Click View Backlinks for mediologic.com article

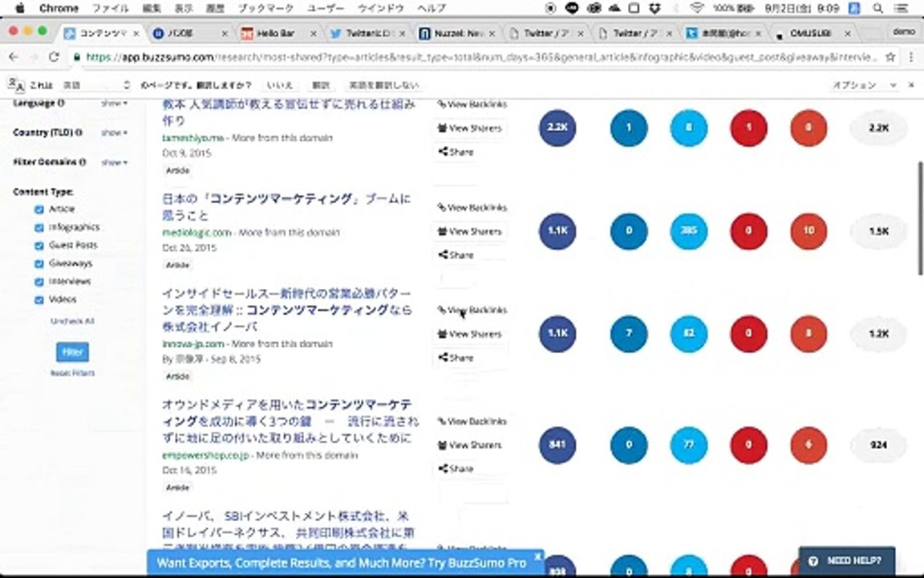click(x=472, y=208)
